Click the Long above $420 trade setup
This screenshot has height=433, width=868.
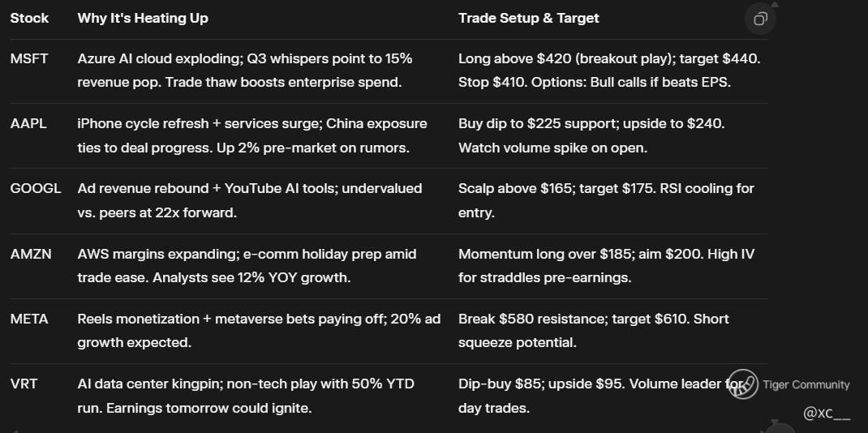click(x=608, y=71)
